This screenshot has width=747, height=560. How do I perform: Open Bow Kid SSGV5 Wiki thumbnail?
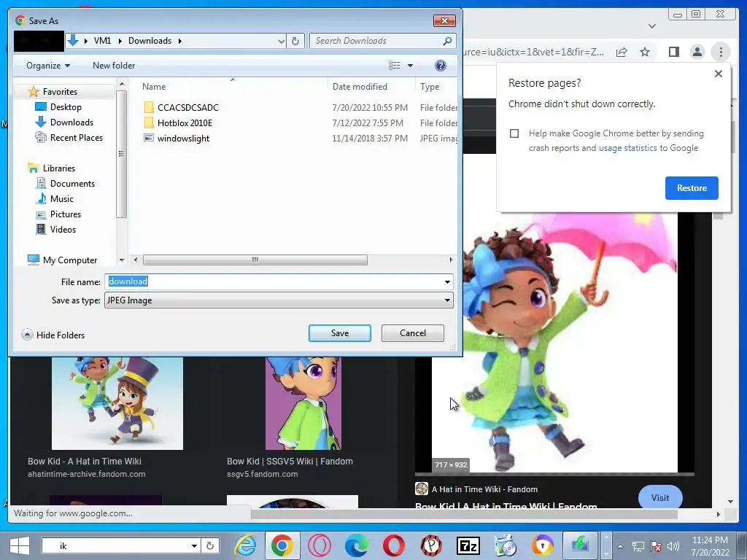coord(303,402)
